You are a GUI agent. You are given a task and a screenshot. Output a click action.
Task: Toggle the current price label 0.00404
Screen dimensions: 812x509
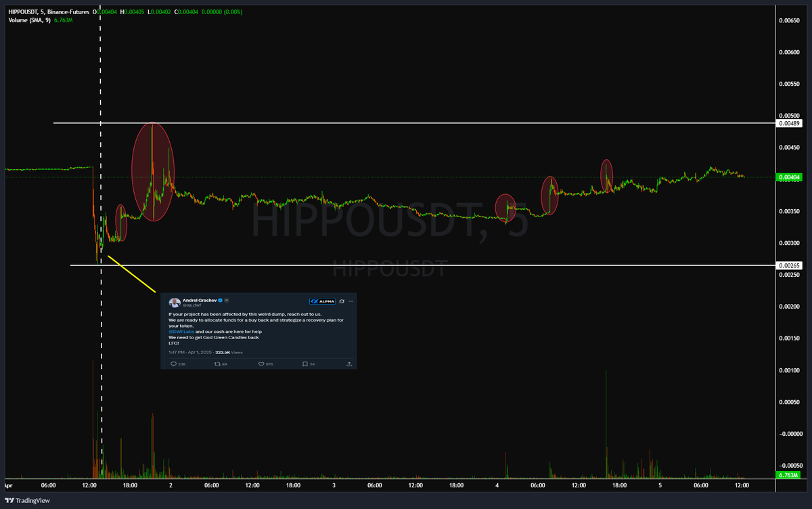[790, 176]
